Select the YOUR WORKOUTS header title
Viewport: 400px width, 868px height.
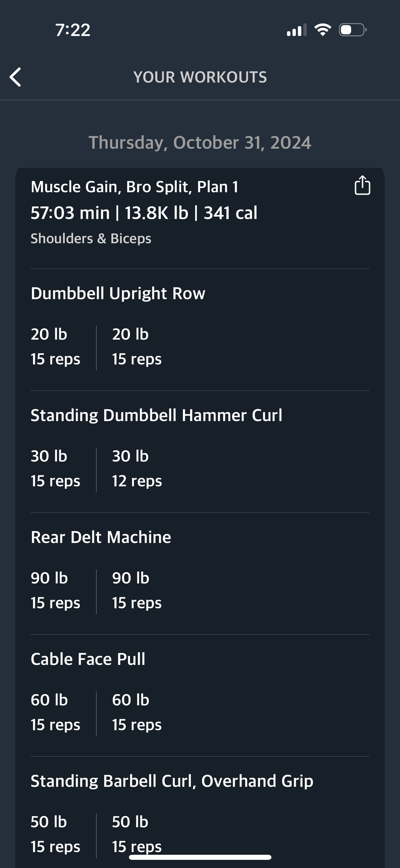[200, 77]
